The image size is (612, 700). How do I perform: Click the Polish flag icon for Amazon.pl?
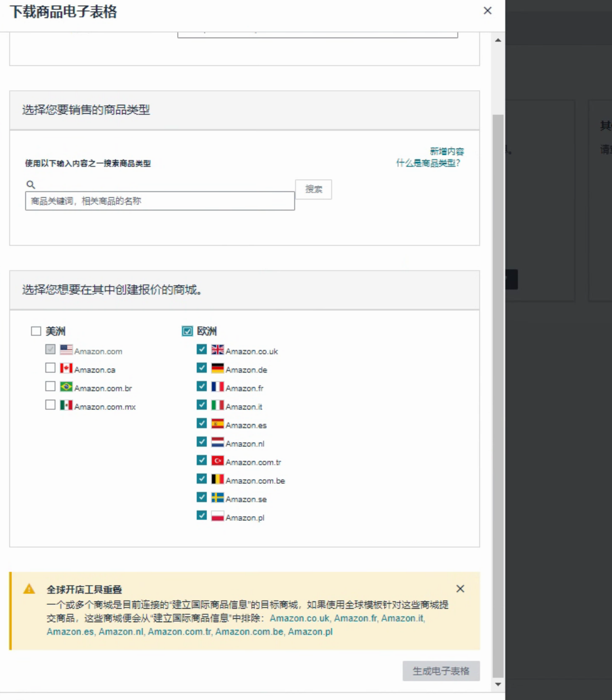pos(217,516)
